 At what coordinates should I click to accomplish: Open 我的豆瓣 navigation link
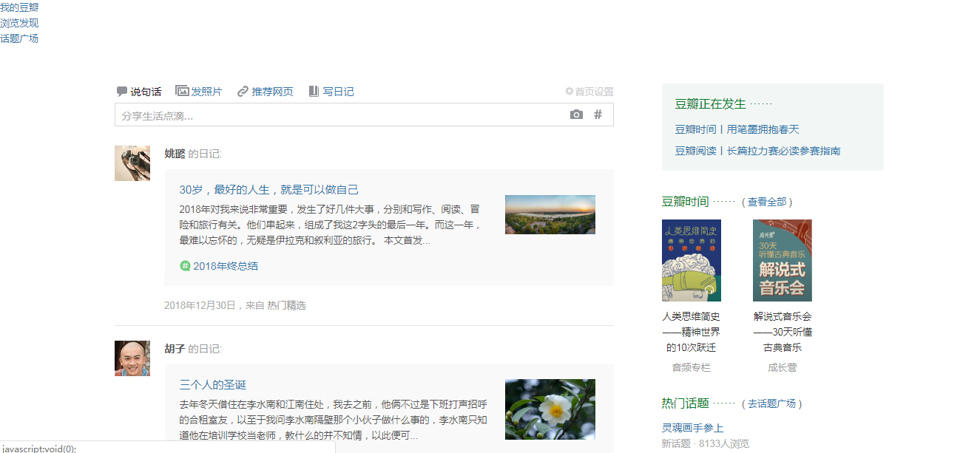tap(19, 7)
